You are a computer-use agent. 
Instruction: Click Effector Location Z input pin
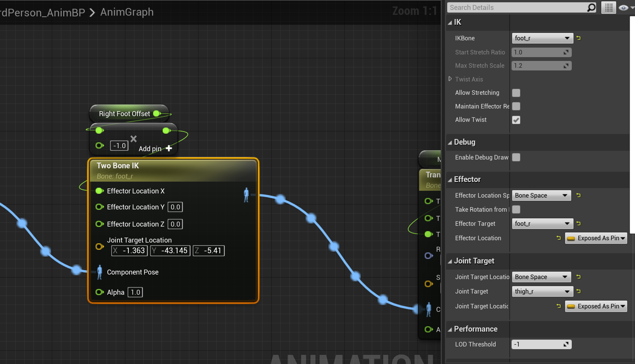pos(99,224)
